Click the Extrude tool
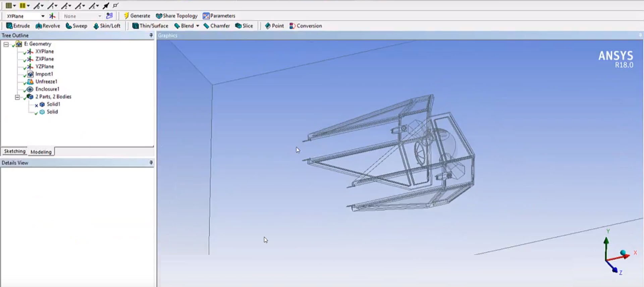Screen dimensions: 644x287 pos(18,26)
